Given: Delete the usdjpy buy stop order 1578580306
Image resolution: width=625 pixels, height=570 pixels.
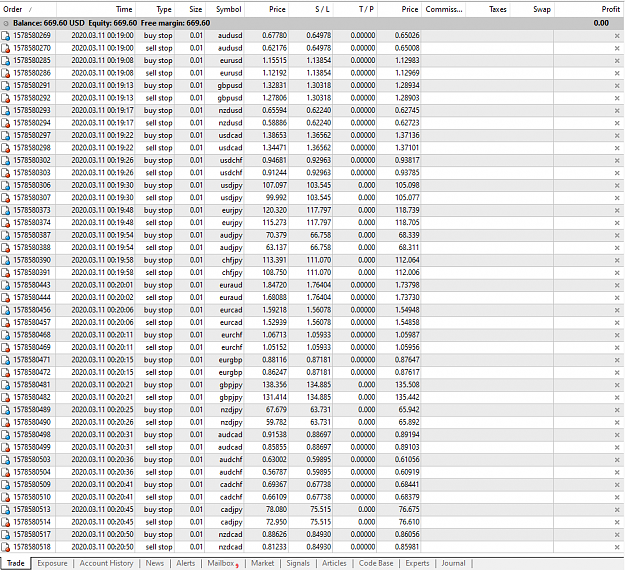Looking at the screenshot, I should coord(617,185).
